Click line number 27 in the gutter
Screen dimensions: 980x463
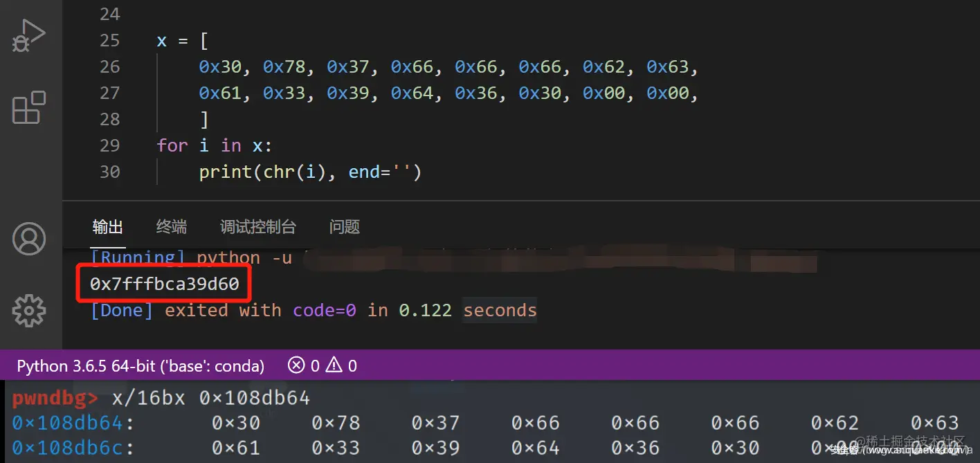[x=109, y=93]
